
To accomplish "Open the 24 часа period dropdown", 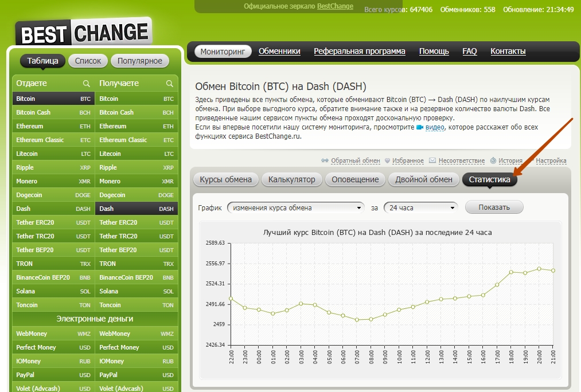I will [x=420, y=207].
